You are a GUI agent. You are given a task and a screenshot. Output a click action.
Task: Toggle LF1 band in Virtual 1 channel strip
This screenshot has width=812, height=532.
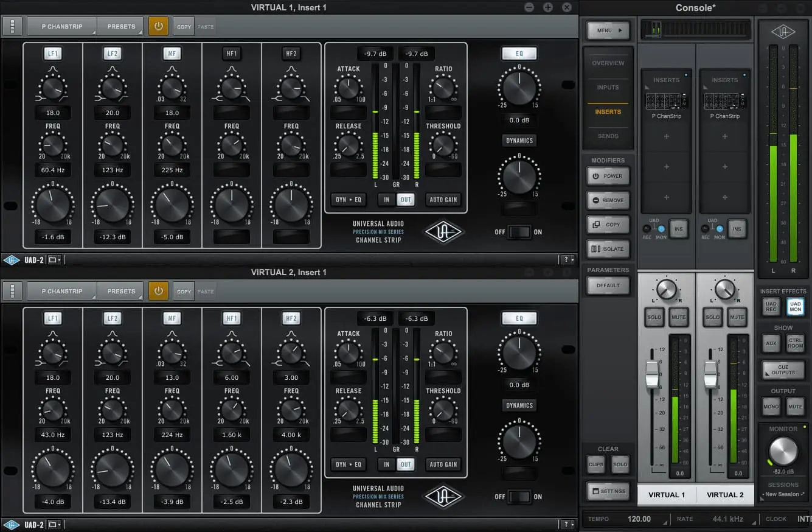pyautogui.click(x=53, y=54)
